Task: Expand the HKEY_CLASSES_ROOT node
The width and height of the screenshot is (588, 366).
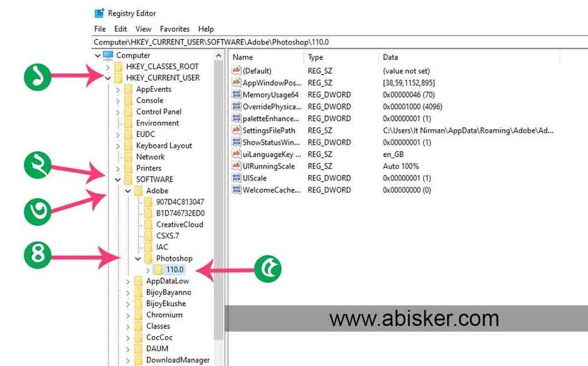Action: coord(108,67)
